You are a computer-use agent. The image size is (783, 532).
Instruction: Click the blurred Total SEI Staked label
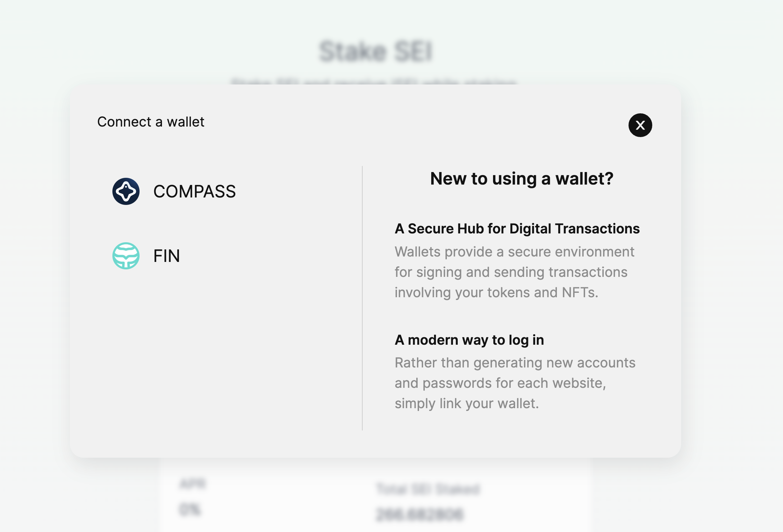(x=428, y=489)
